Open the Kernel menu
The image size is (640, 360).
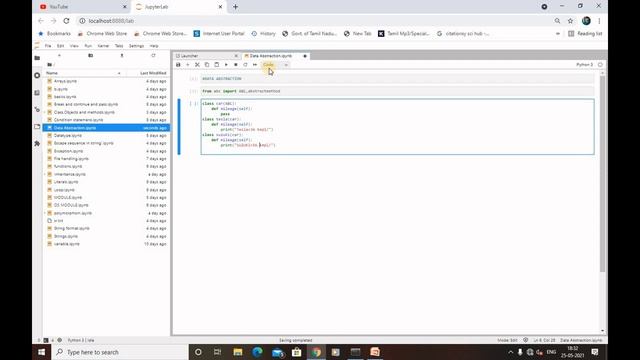(103, 46)
